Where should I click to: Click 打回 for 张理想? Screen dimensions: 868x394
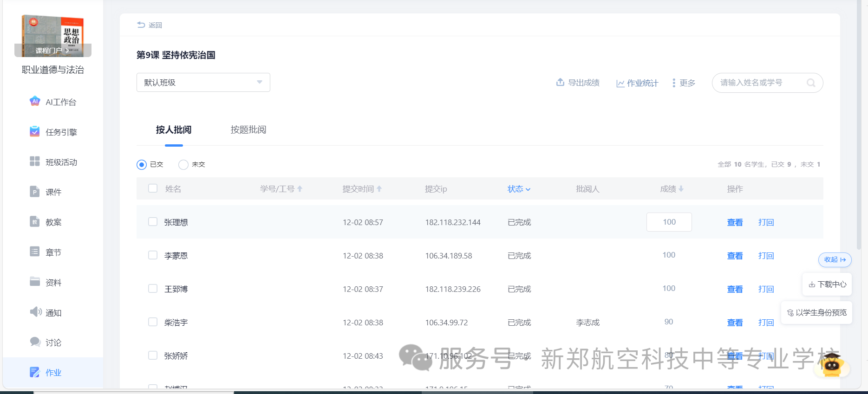(766, 222)
